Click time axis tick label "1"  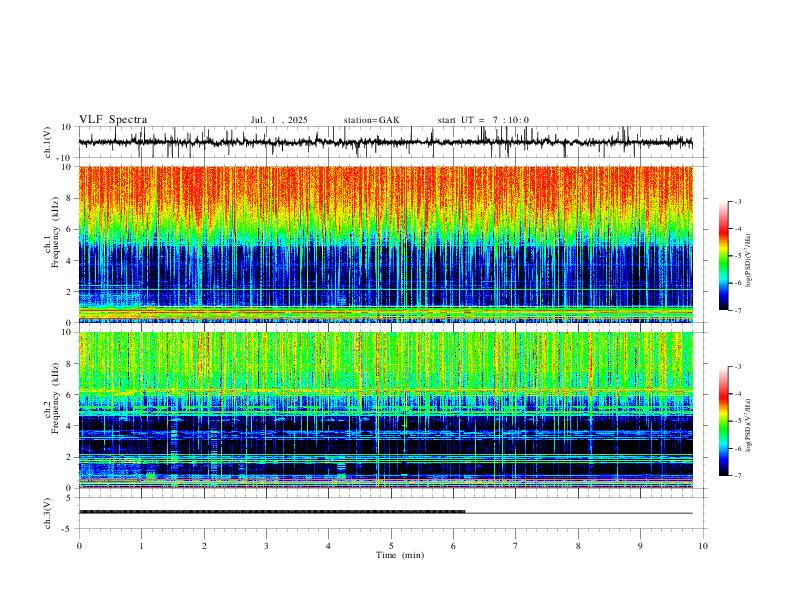click(141, 546)
